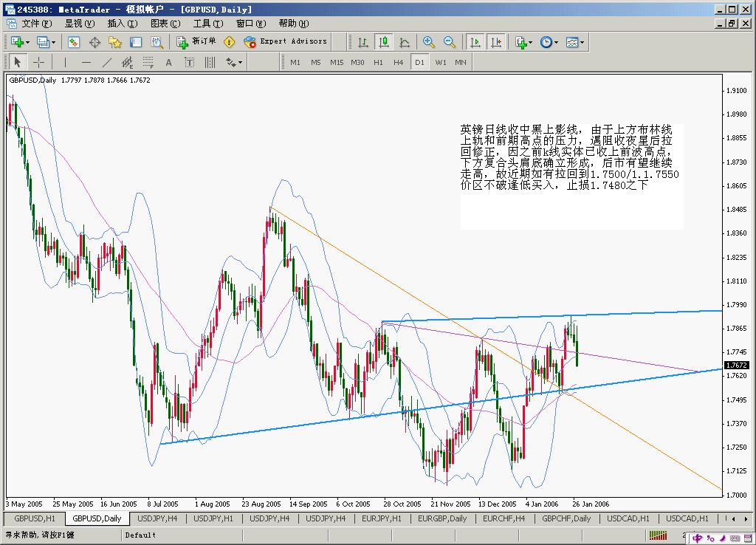Screen dimensions: 756x545
Task: Select the Text 'A' tool
Action: coord(168,62)
